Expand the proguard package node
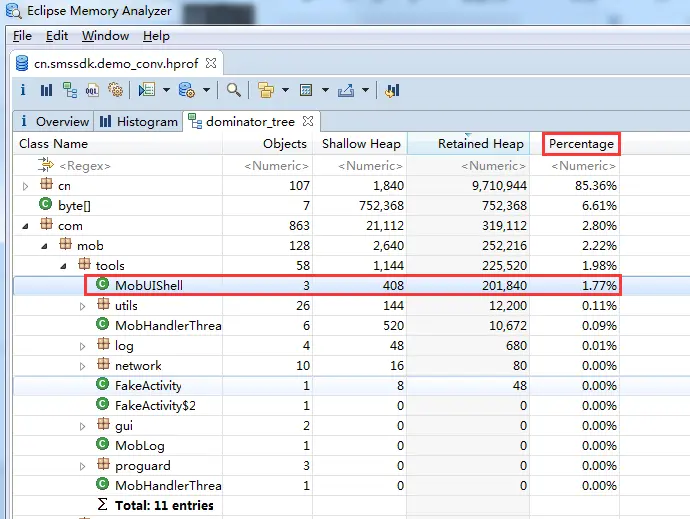 click(82, 466)
